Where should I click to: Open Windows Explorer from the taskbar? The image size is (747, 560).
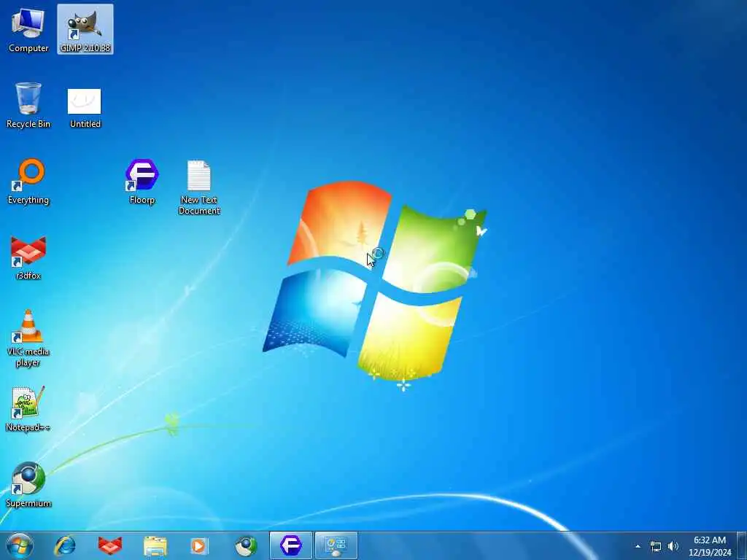click(x=155, y=545)
